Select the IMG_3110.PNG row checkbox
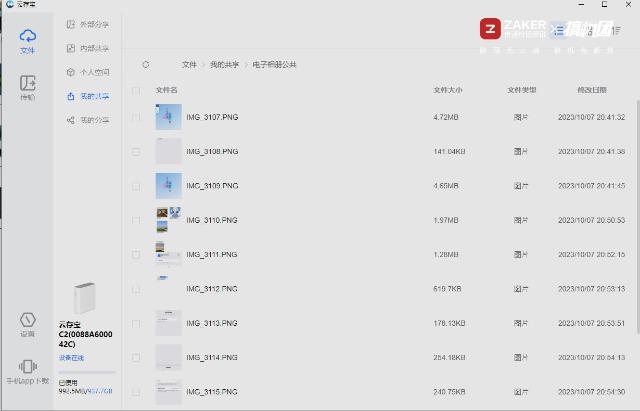Screen dimensions: 640x411 pos(136,220)
